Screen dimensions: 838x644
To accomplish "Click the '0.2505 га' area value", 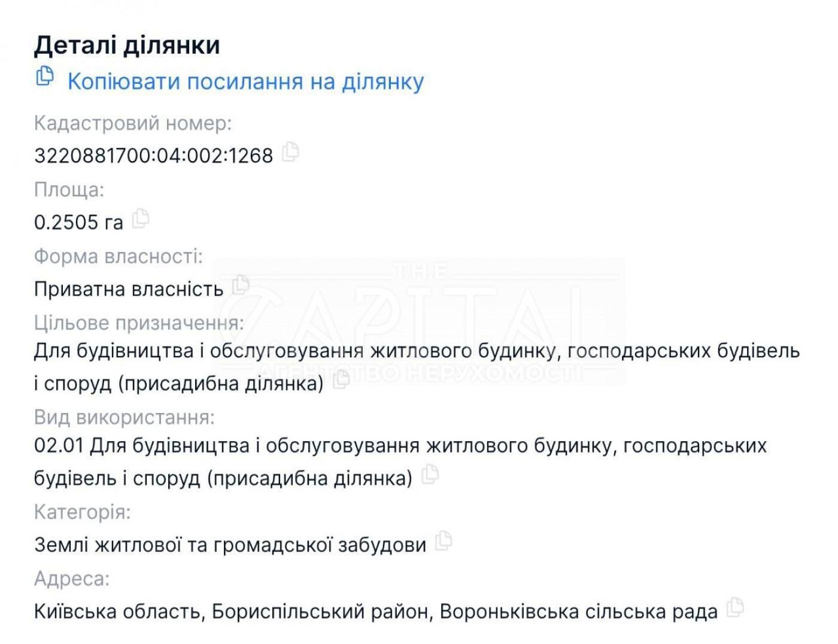I will click(78, 223).
